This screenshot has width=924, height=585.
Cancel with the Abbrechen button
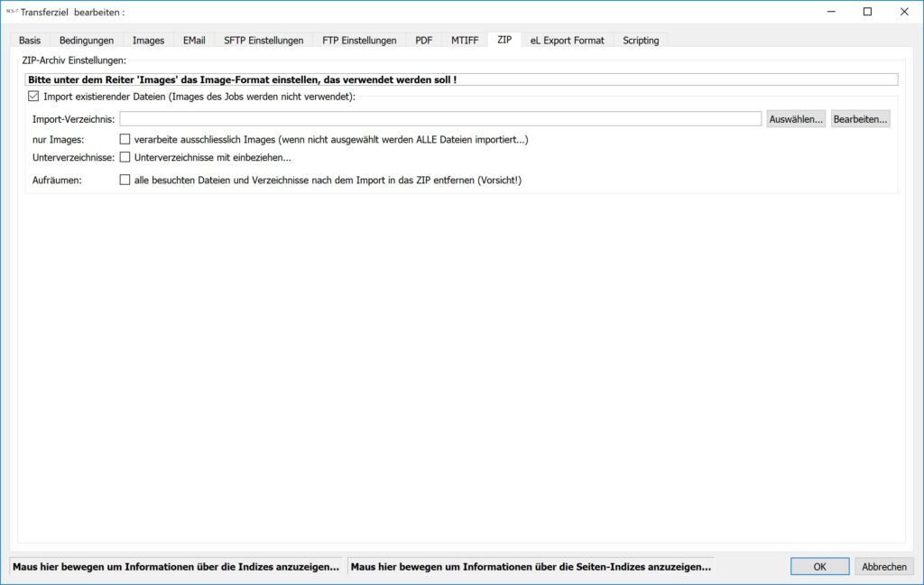click(884, 567)
